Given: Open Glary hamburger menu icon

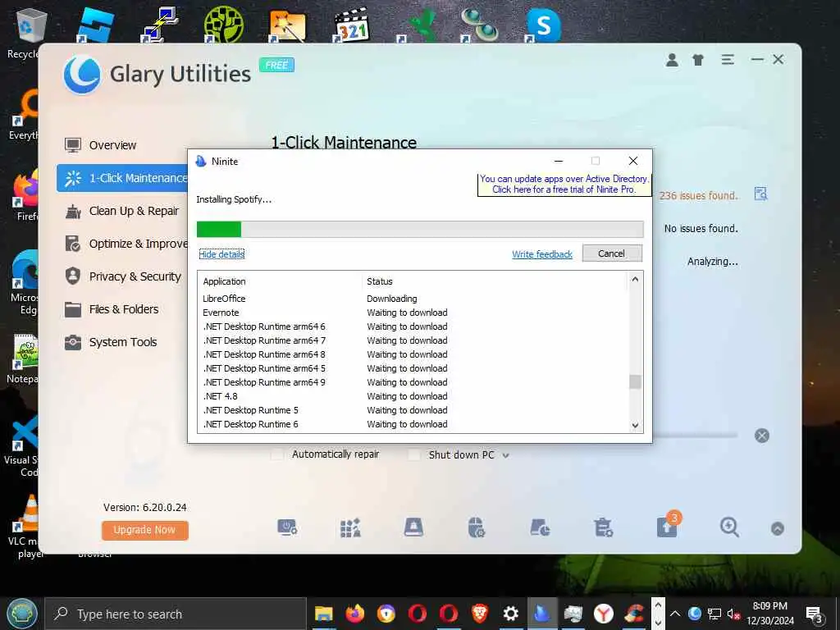Looking at the screenshot, I should tap(728, 59).
